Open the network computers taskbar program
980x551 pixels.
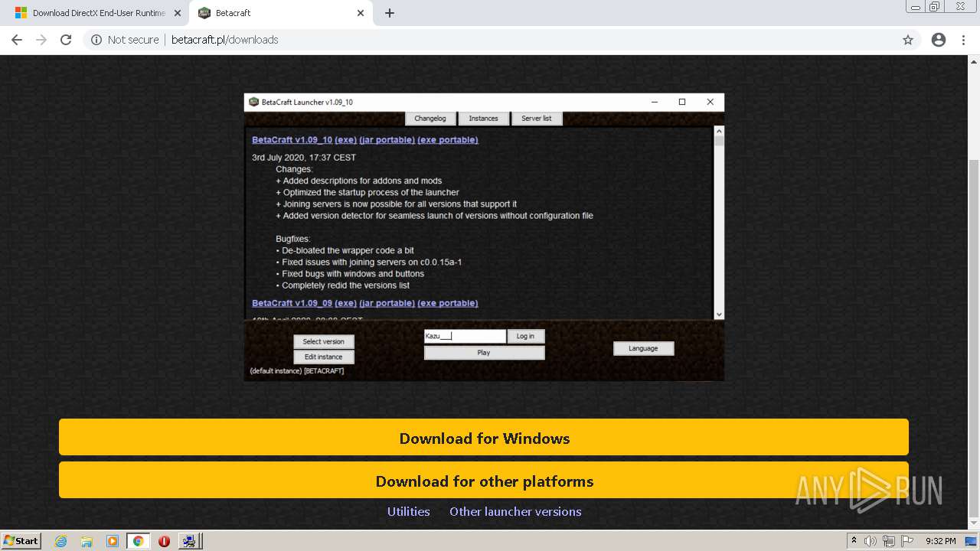pyautogui.click(x=189, y=541)
